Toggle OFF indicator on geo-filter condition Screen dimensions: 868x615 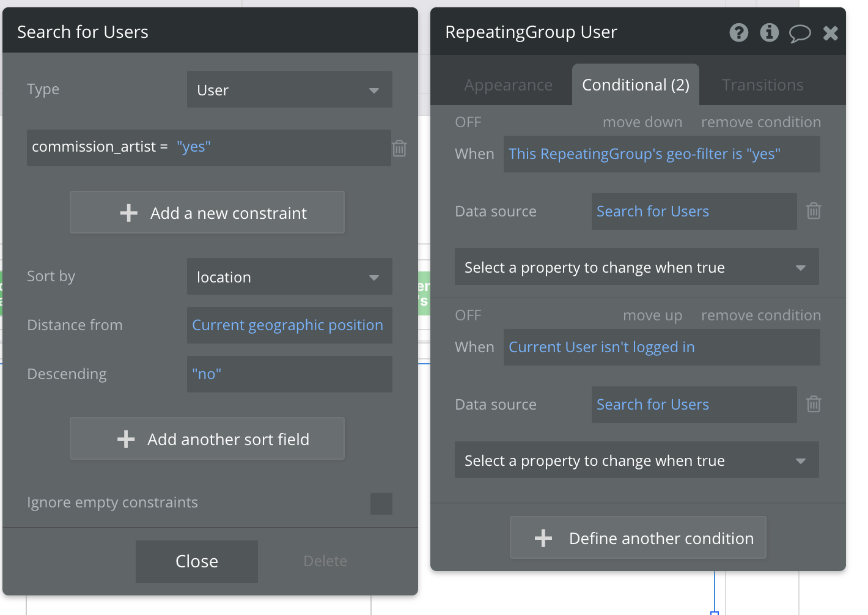click(468, 122)
